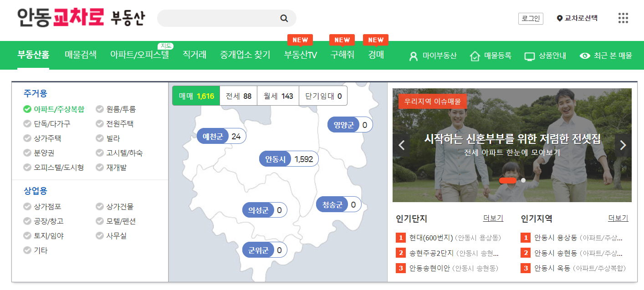Viewport: 644px width, 290px height.
Task: Check 고시텔/하숙 option
Action: 119,153
